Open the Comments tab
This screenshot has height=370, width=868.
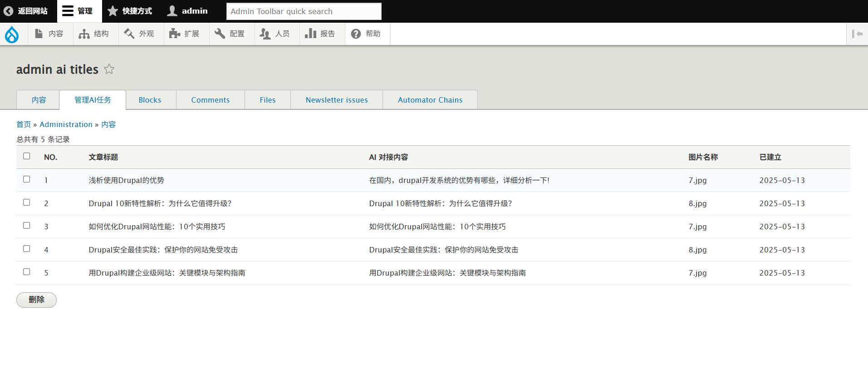click(x=211, y=100)
